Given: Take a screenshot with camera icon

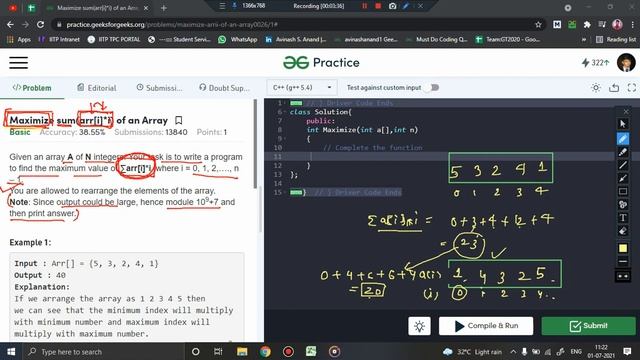Looking at the screenshot, I should tap(392, 6).
